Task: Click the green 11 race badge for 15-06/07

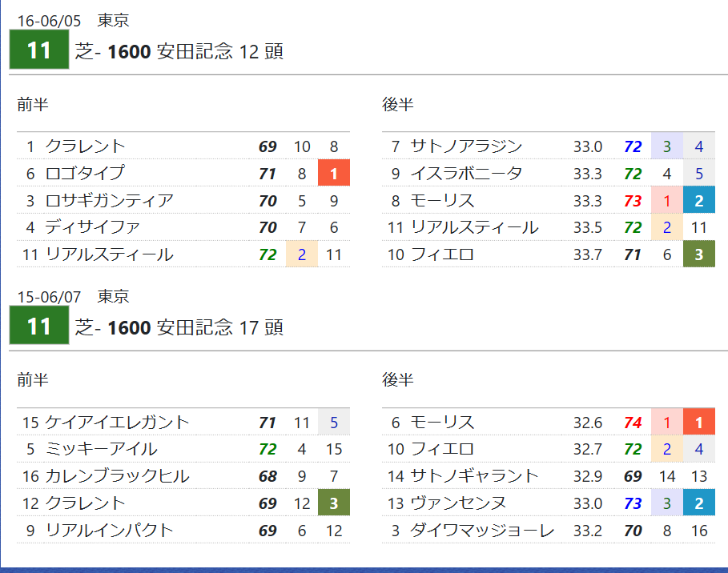Action: (39, 325)
